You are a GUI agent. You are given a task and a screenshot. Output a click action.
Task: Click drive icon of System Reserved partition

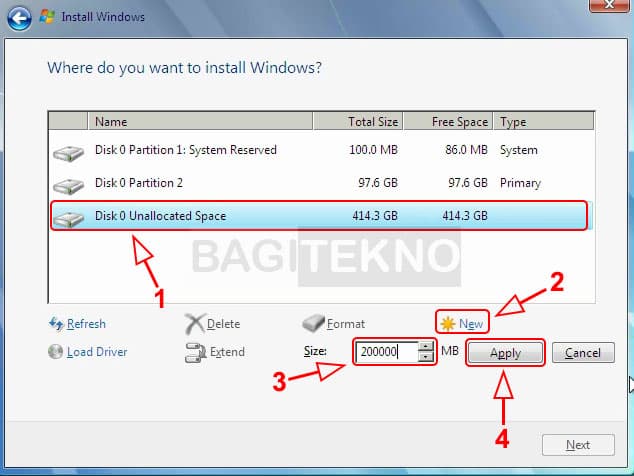coord(68,154)
